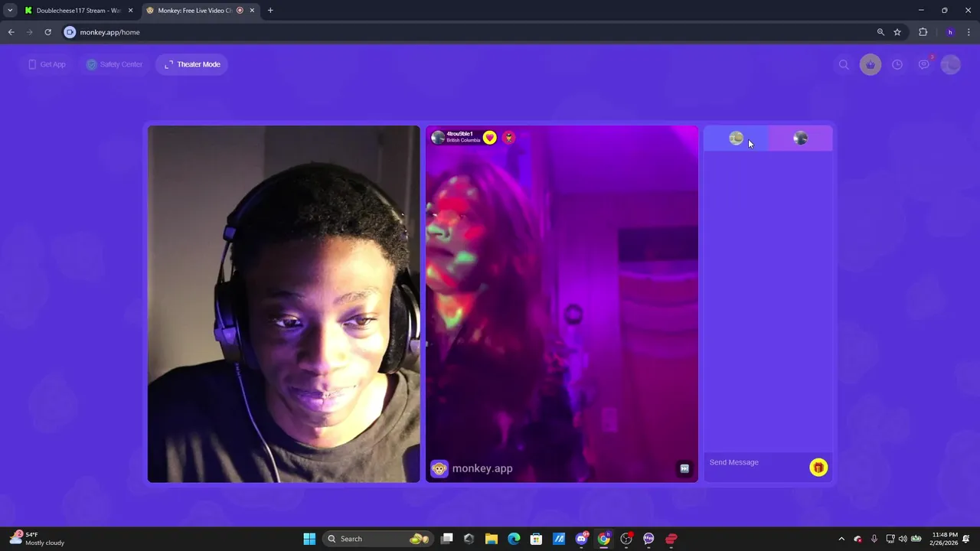Open the Windows Start menu
Viewport: 980px width, 551px height.
coord(309,539)
